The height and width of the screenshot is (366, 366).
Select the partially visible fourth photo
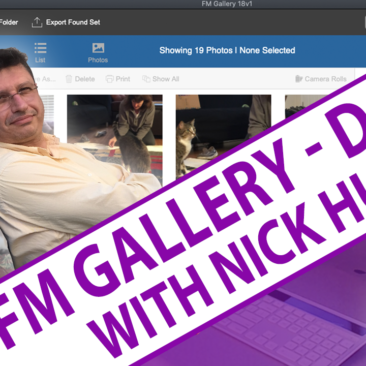307,107
